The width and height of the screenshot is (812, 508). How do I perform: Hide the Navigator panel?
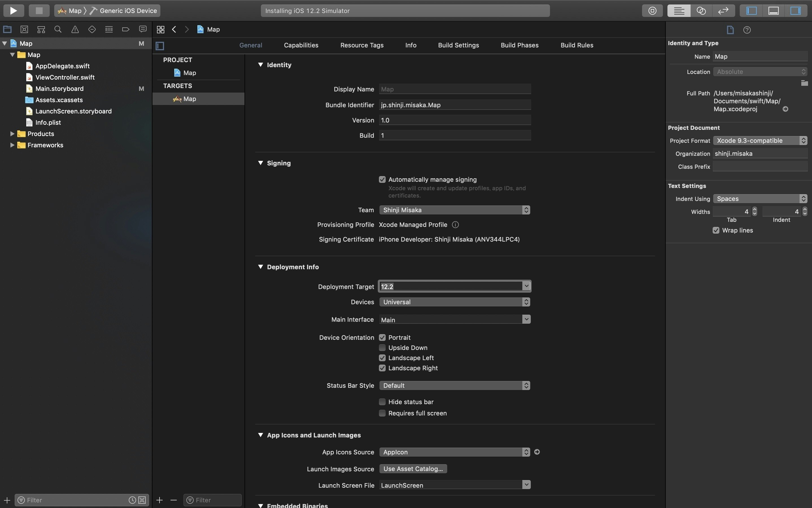click(752, 10)
